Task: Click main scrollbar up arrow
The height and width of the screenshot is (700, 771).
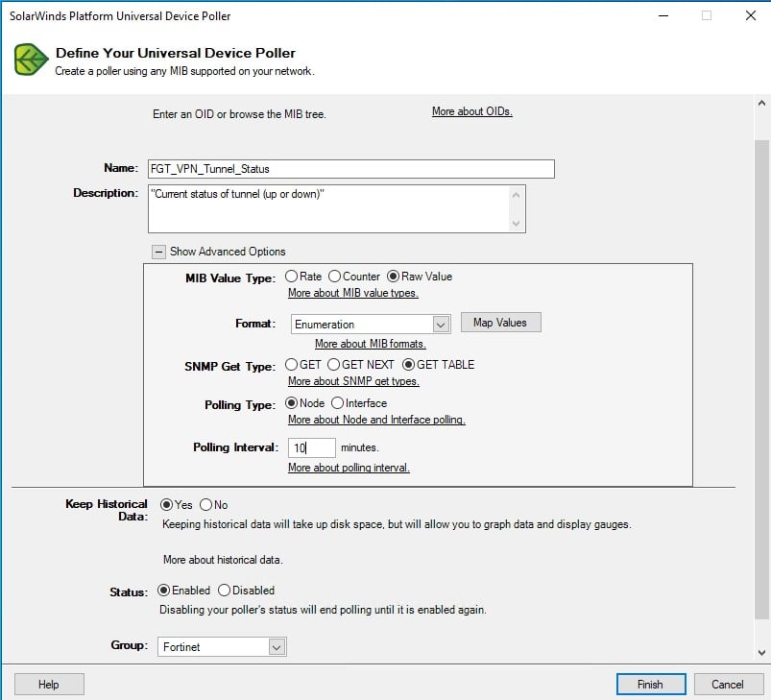Action: (x=761, y=104)
